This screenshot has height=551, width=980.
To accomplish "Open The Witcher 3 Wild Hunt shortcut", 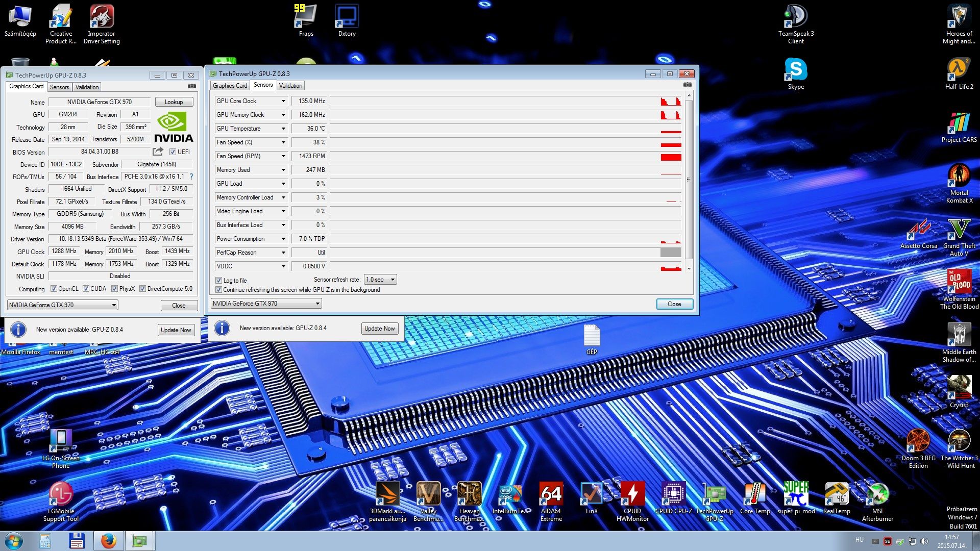I will pos(959,448).
